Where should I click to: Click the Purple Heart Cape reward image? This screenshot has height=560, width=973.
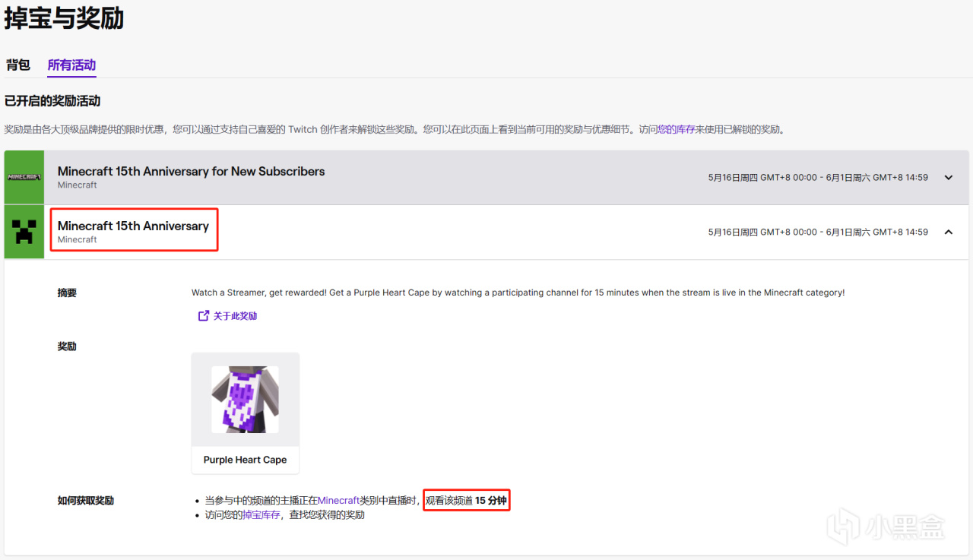pos(245,400)
